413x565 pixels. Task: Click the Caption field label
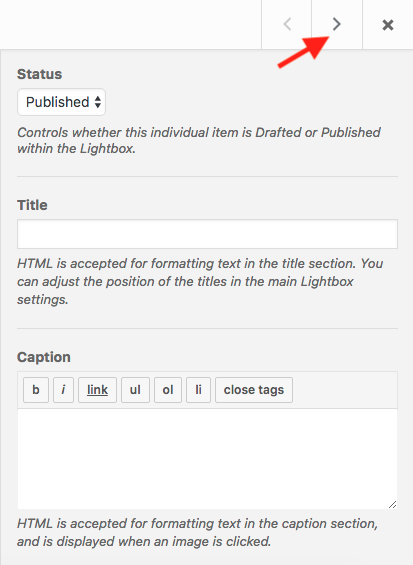[44, 357]
